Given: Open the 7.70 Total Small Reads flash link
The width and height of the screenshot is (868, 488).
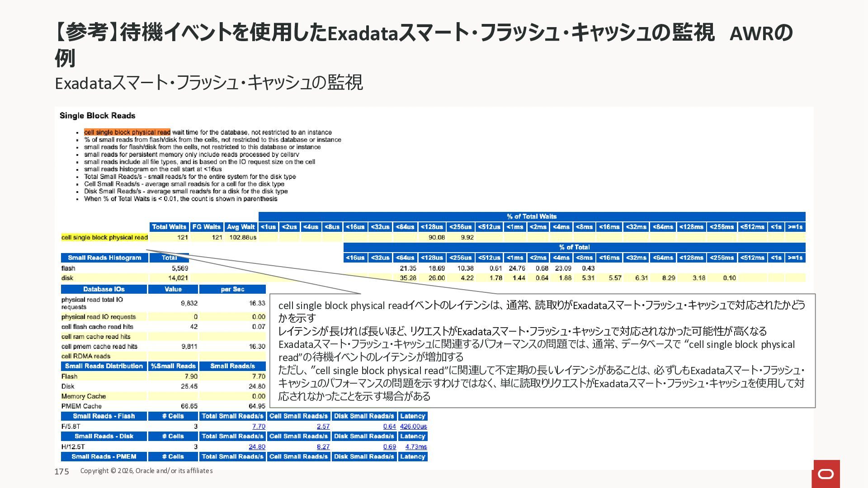Looking at the screenshot, I should tap(259, 426).
